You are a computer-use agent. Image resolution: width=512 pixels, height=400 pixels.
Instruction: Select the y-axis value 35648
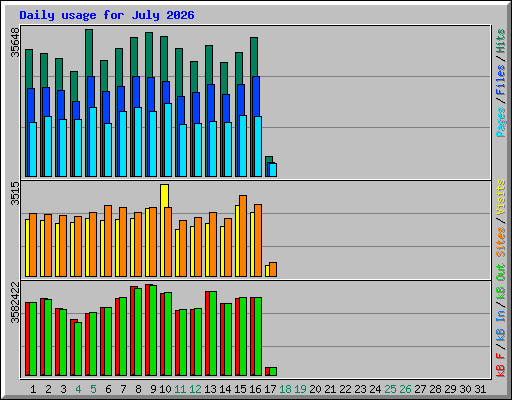tap(15, 43)
